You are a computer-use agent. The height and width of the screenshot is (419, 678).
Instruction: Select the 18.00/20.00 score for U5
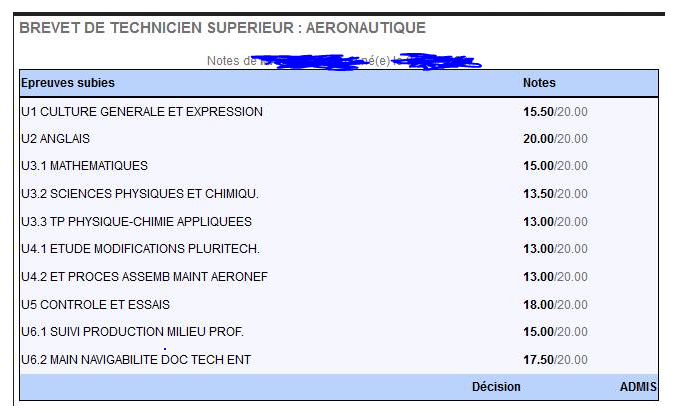click(555, 304)
